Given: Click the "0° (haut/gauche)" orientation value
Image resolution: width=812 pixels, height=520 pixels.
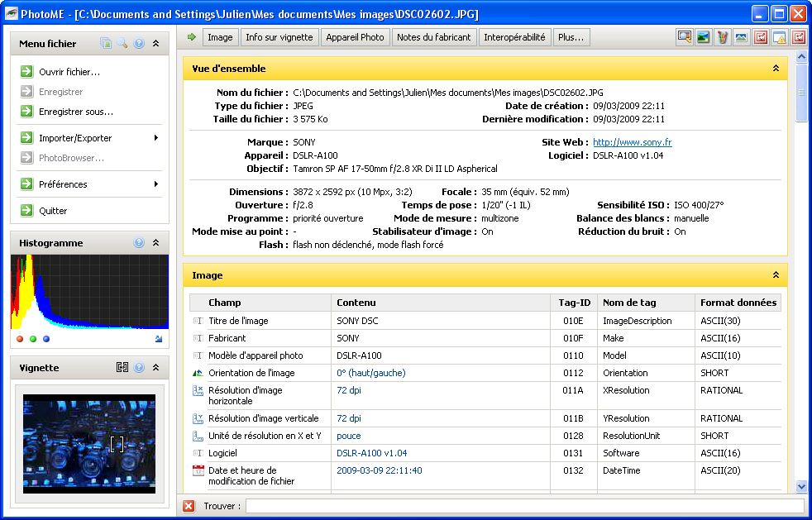Looking at the screenshot, I should (370, 373).
